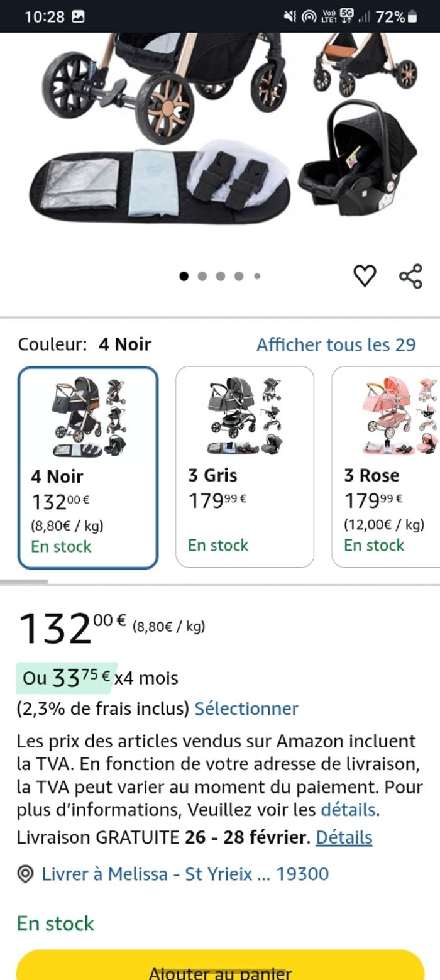Tap Sélectionner for the installment plan
This screenshot has height=980, width=440.
point(246,708)
